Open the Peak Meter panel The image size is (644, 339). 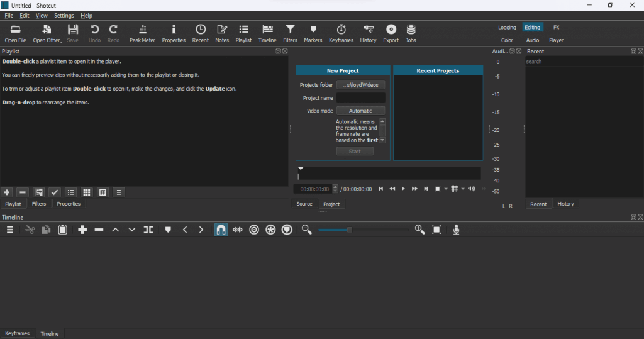pyautogui.click(x=142, y=33)
